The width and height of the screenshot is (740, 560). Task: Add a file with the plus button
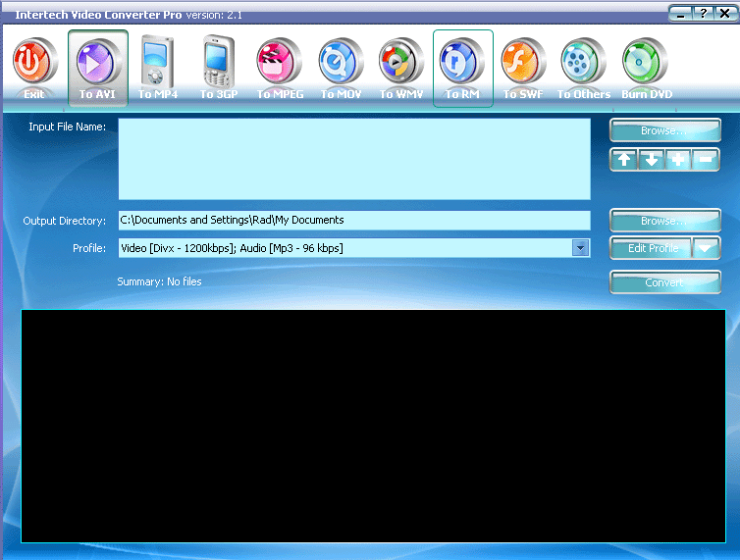point(678,160)
